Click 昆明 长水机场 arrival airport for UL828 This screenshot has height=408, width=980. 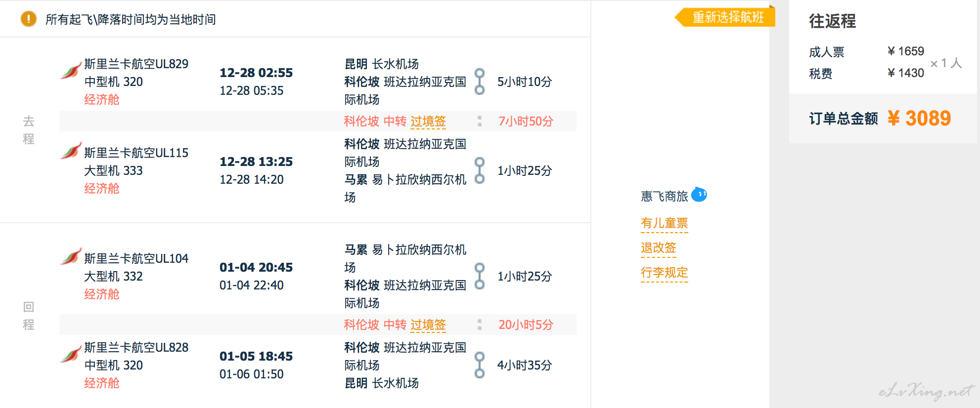point(381,383)
